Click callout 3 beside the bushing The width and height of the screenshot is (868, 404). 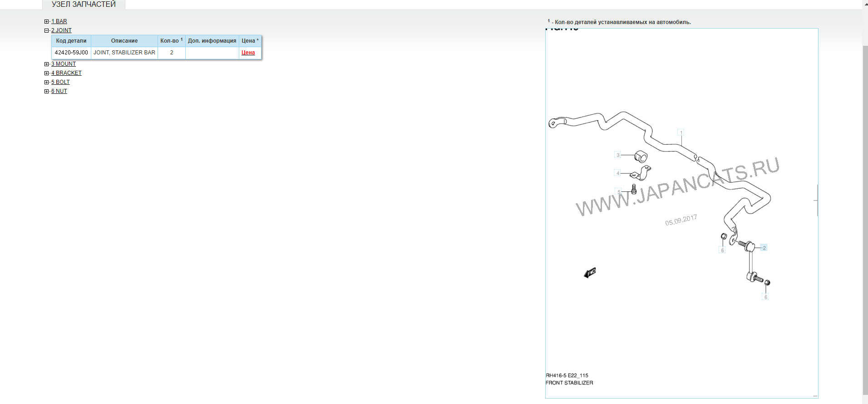(x=617, y=155)
